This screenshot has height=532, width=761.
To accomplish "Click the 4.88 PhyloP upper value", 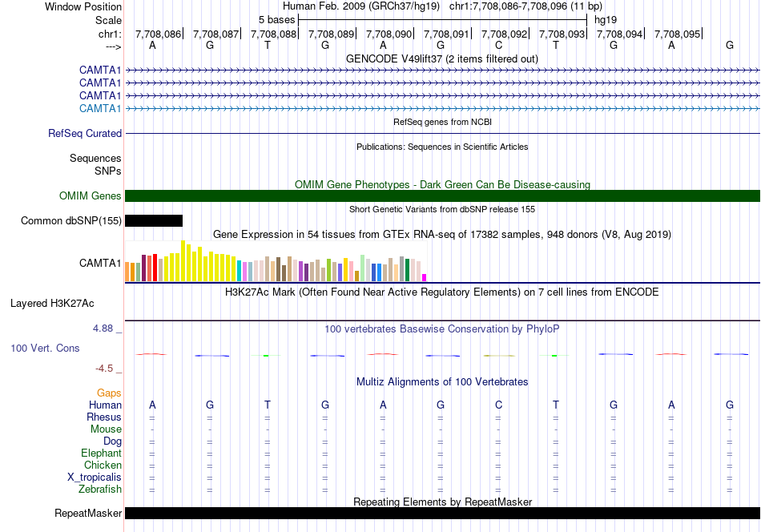I will coord(103,328).
